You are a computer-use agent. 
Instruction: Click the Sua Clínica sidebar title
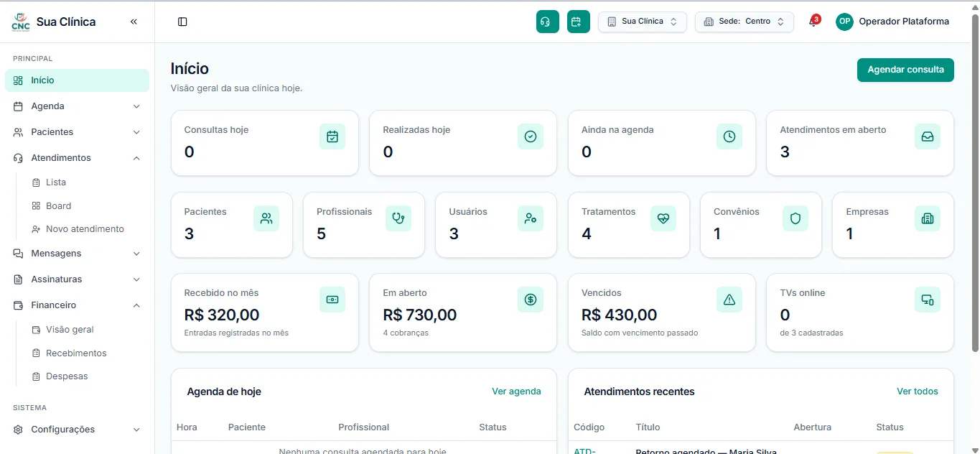pyautogui.click(x=66, y=22)
